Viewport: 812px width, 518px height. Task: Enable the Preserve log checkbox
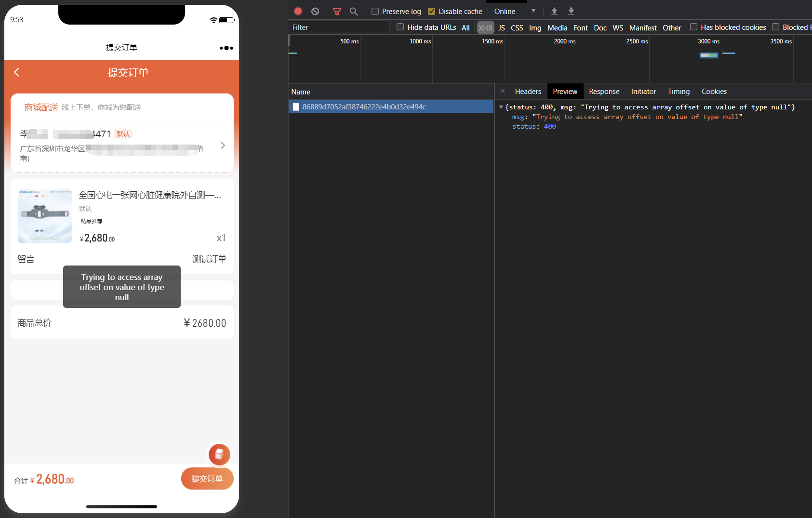(375, 12)
